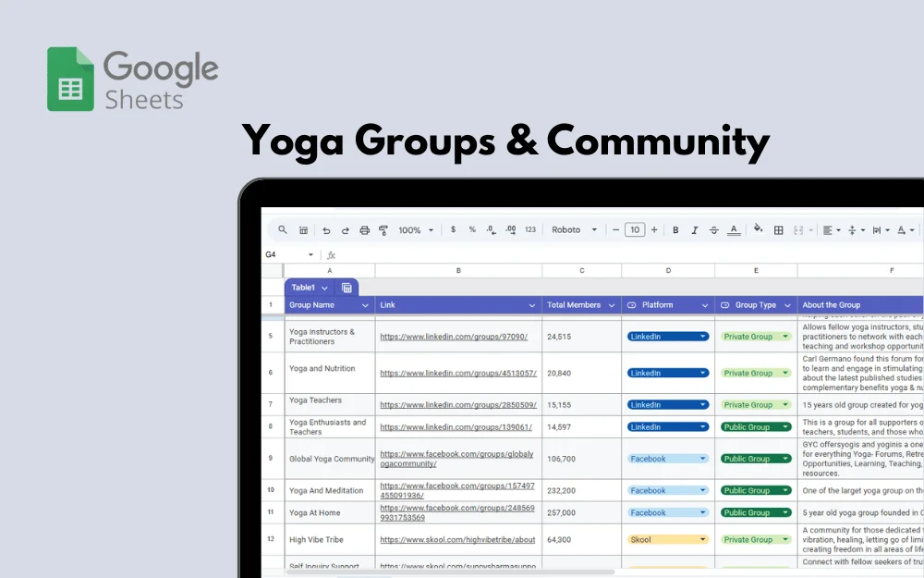Click the table calculator icon beside Table1
This screenshot has width=924, height=578.
pyautogui.click(x=346, y=288)
